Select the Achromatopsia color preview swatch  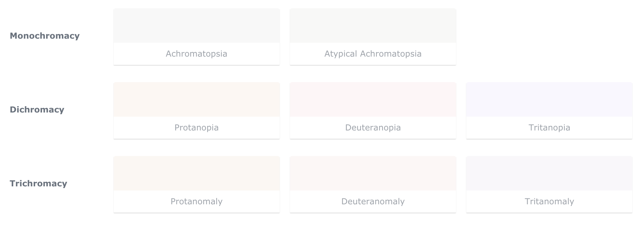[197, 26]
